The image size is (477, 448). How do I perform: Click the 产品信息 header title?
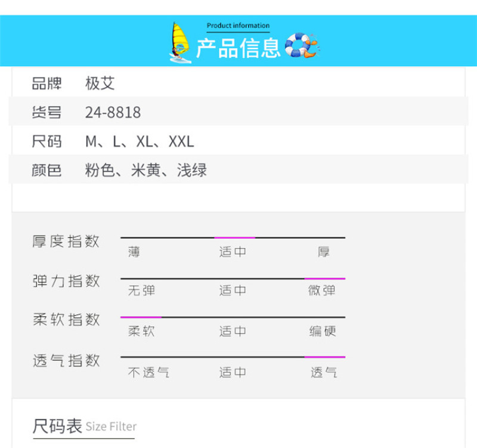click(x=238, y=48)
